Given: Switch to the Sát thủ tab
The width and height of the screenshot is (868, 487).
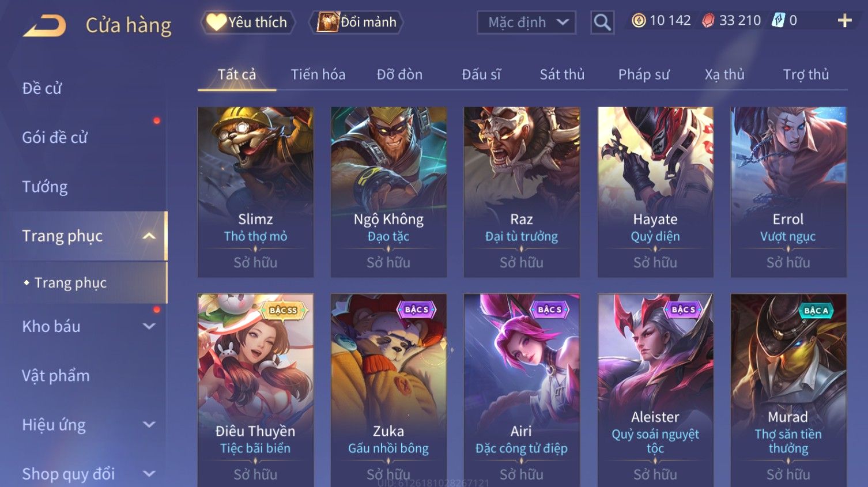Looking at the screenshot, I should 562,74.
